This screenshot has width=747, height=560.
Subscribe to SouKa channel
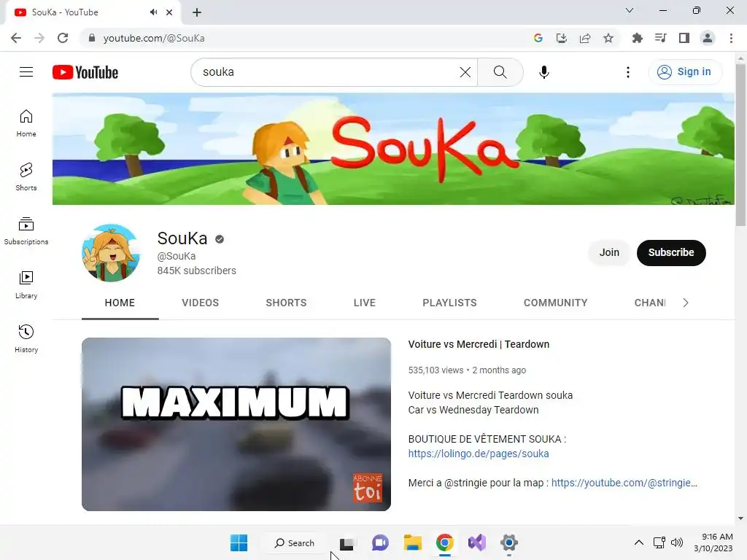pos(671,252)
